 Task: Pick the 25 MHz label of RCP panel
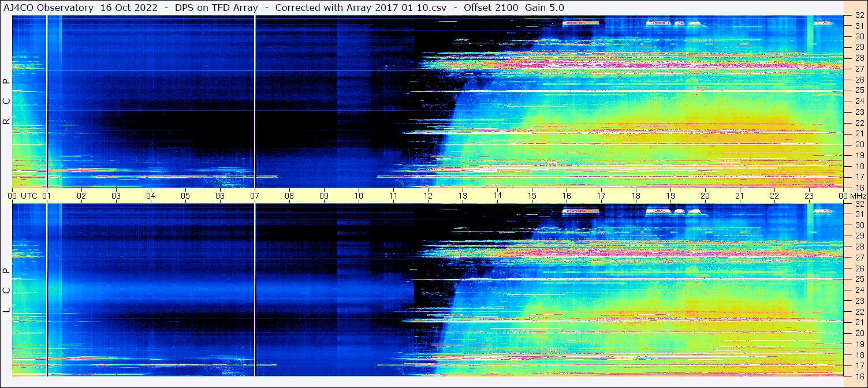(x=859, y=90)
